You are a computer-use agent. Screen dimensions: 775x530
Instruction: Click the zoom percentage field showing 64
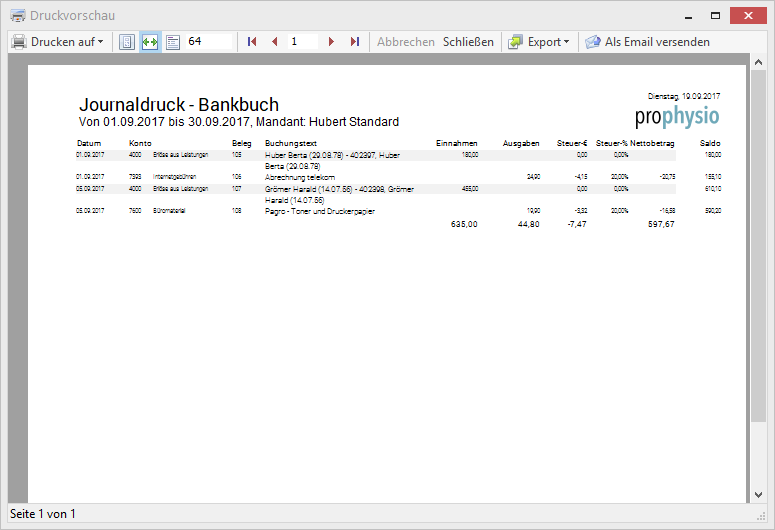pyautogui.click(x=208, y=42)
